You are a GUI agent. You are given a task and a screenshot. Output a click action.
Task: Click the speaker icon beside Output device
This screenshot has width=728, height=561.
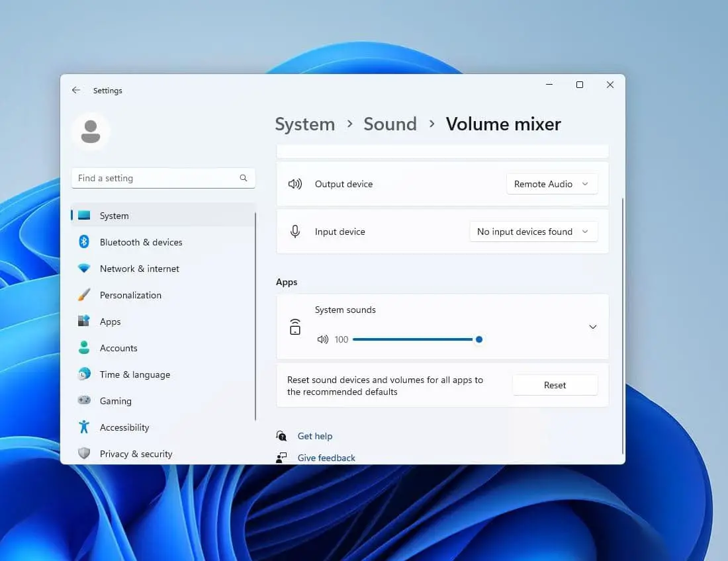coord(295,184)
